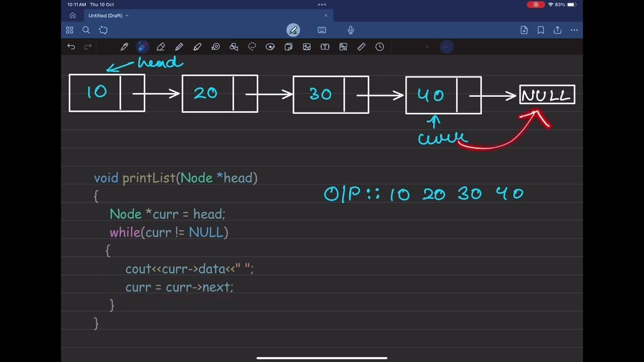Open the share and export menu
Image resolution: width=644 pixels, height=362 pixels.
[557, 30]
